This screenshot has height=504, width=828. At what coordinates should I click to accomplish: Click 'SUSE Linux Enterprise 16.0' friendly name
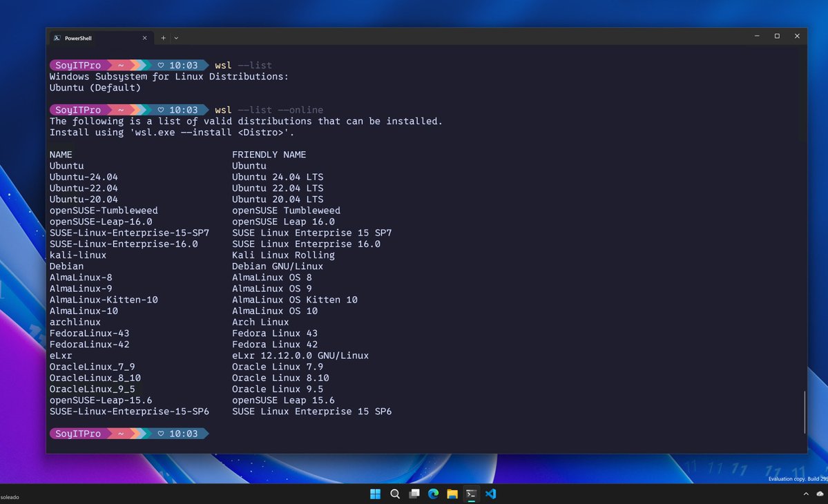[x=307, y=244]
